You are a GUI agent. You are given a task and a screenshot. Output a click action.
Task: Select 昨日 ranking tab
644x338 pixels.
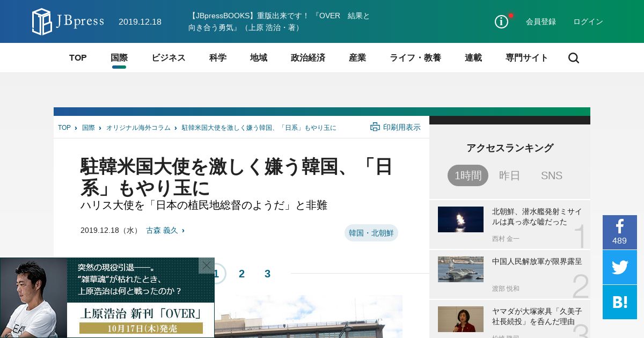click(x=510, y=175)
